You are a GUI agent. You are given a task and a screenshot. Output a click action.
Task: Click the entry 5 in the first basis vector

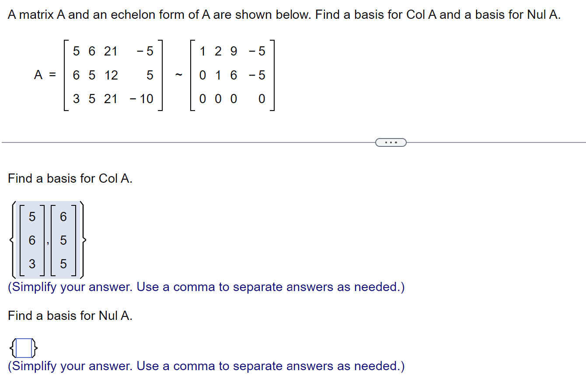click(32, 217)
